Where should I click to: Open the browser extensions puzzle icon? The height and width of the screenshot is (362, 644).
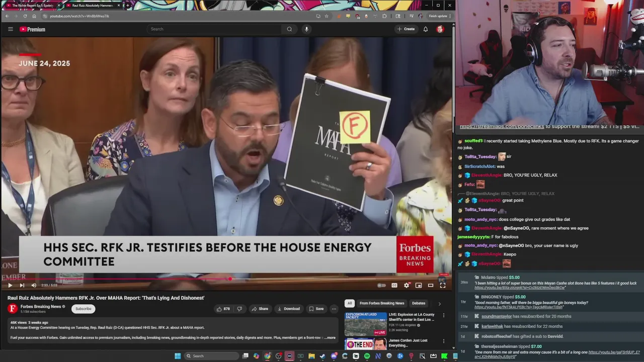click(x=384, y=16)
